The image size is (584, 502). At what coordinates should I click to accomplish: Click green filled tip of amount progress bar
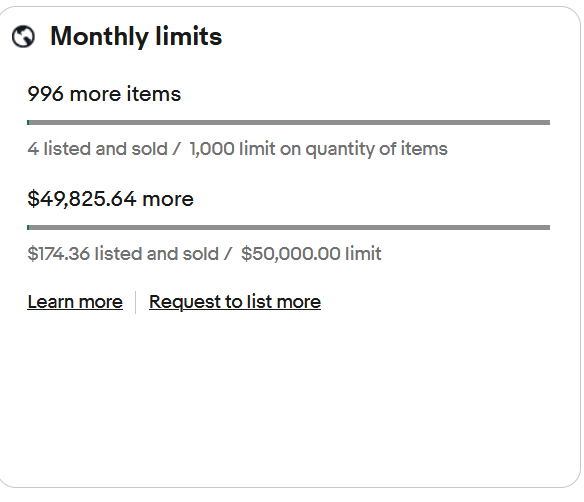(28, 228)
